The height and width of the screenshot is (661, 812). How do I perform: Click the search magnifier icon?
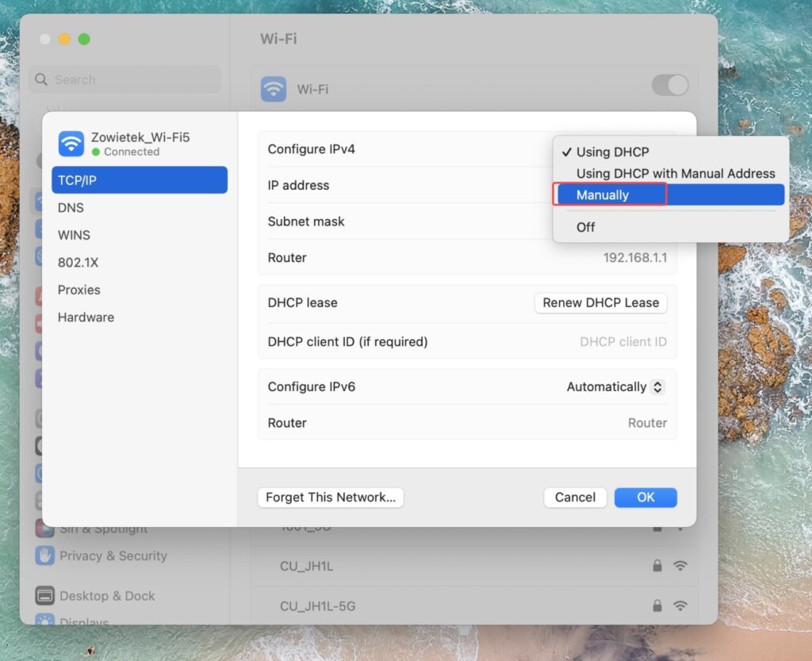[x=40, y=79]
